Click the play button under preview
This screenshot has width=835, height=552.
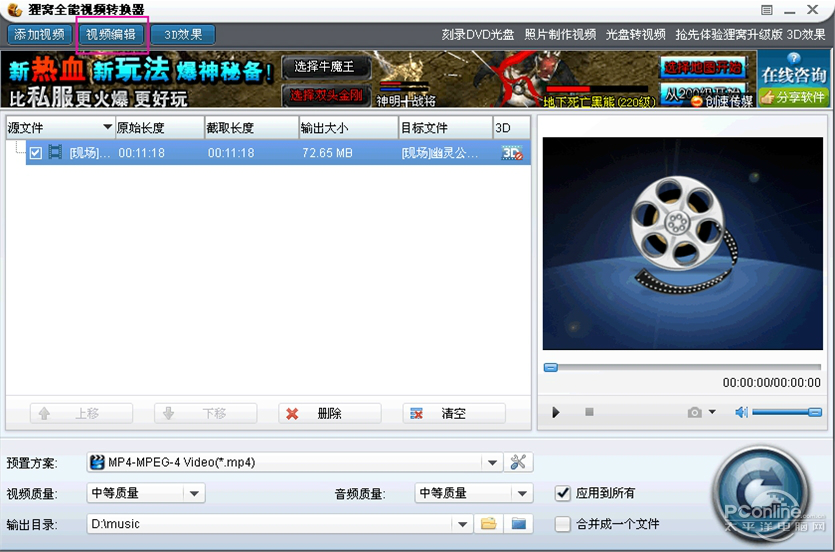(x=555, y=413)
